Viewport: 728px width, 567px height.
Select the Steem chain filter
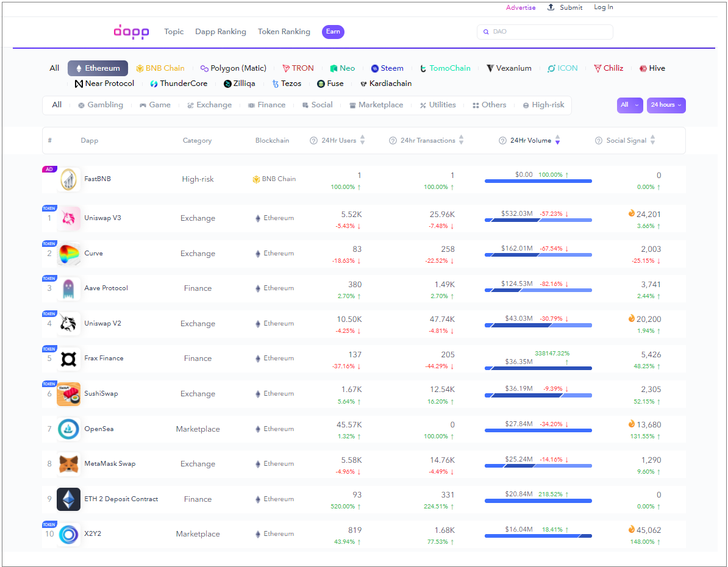point(387,68)
